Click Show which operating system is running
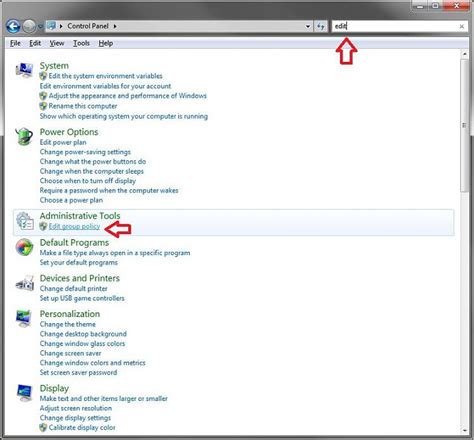Screen dimensions: 474x440 click(x=124, y=116)
